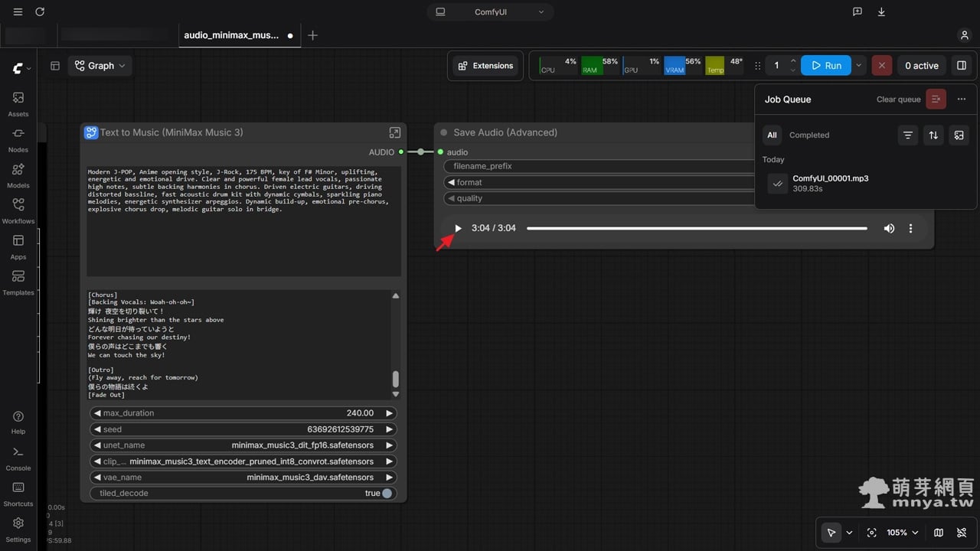
Task: Click the select cursor tool in bottom toolbar
Action: point(831,533)
